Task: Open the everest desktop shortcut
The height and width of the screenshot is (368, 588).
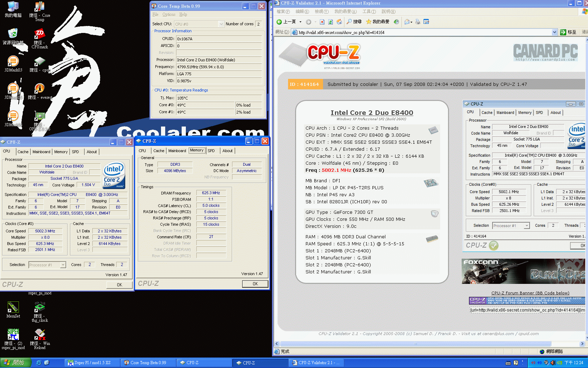Action: tap(40, 91)
